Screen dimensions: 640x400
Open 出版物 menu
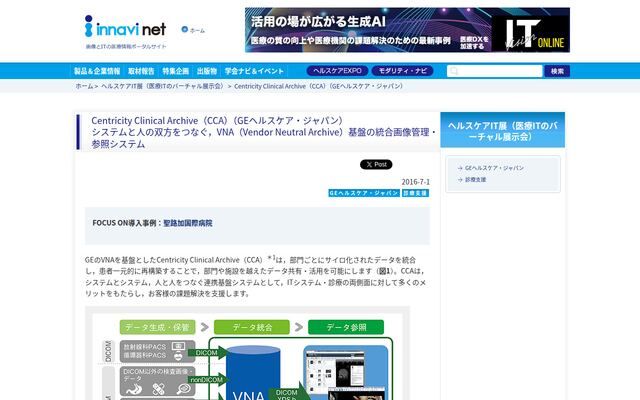click(x=207, y=71)
